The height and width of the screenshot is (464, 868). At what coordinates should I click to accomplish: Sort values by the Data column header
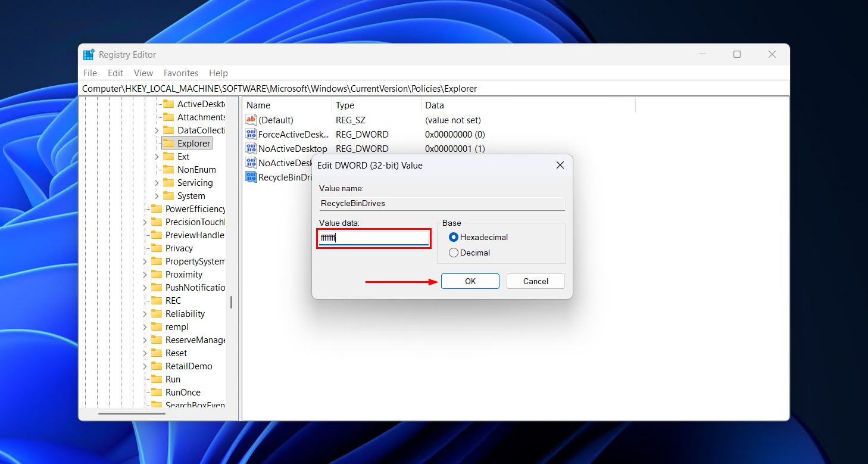[528, 105]
